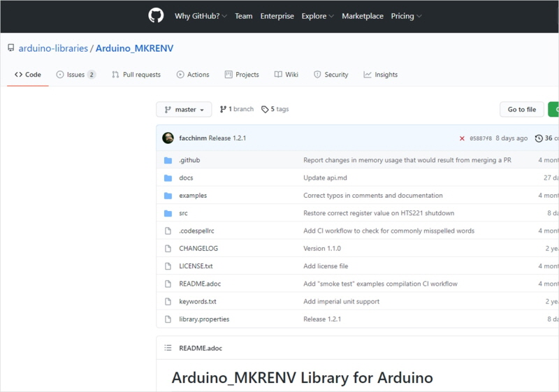Expand the Pricing menu
Viewport: 559px width, 392px height.
click(407, 16)
